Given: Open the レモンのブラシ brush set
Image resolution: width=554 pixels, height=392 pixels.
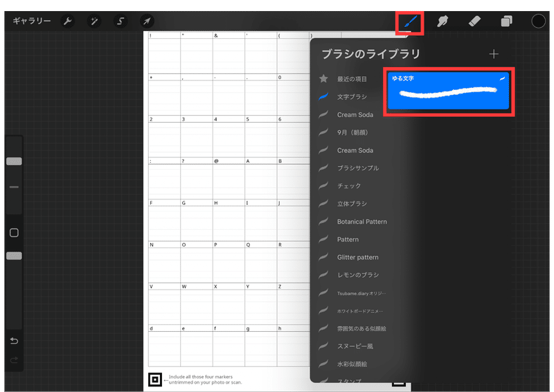Looking at the screenshot, I should pyautogui.click(x=357, y=275).
